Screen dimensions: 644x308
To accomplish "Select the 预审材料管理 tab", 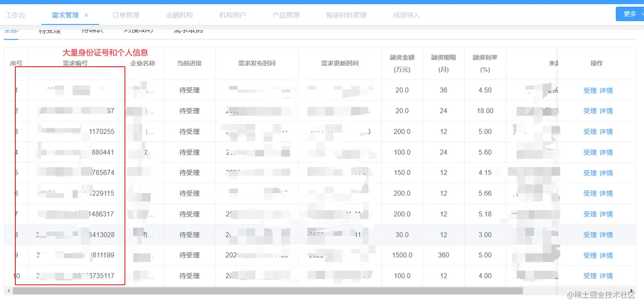I will 346,15.
